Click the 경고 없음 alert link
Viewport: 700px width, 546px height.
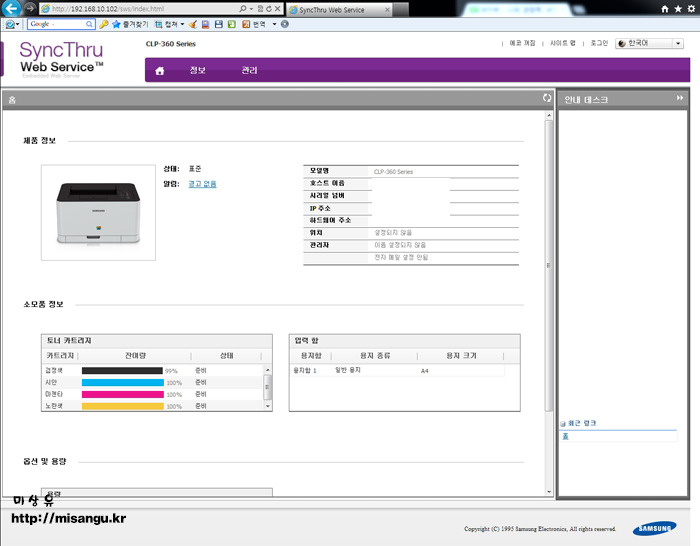[202, 183]
